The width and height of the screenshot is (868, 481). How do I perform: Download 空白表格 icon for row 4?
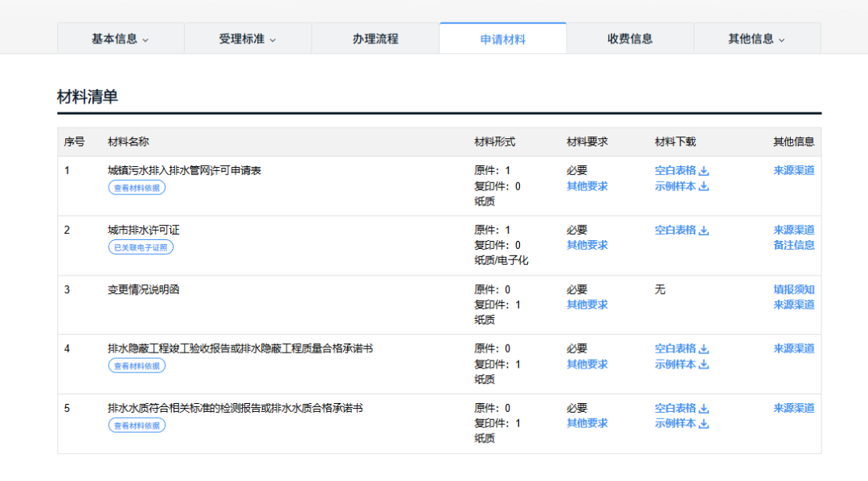click(x=704, y=349)
